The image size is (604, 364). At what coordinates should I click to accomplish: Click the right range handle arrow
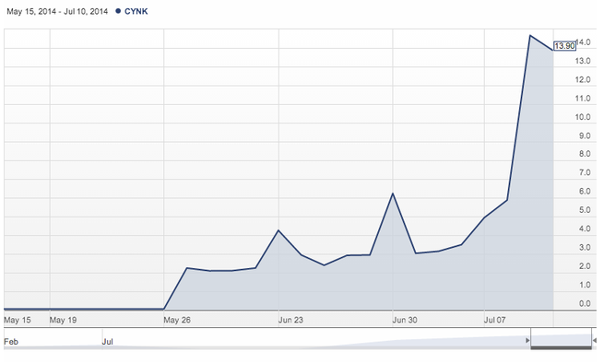pos(595,340)
